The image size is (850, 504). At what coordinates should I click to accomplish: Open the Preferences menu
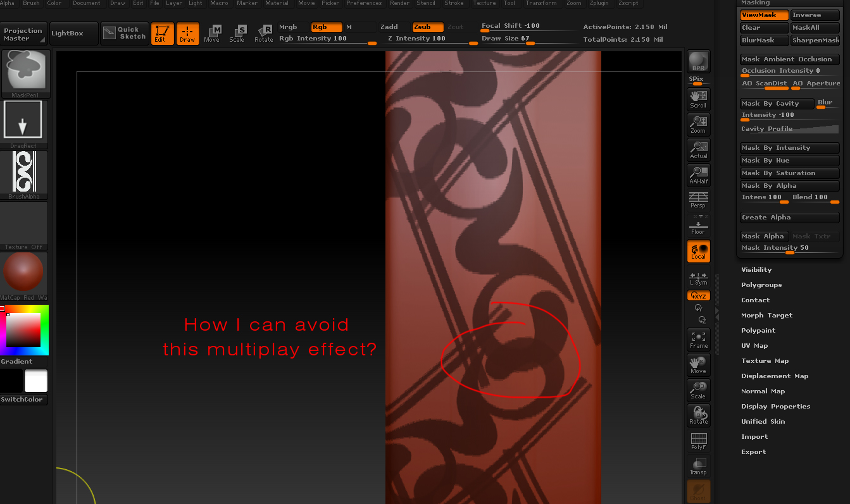364,3
